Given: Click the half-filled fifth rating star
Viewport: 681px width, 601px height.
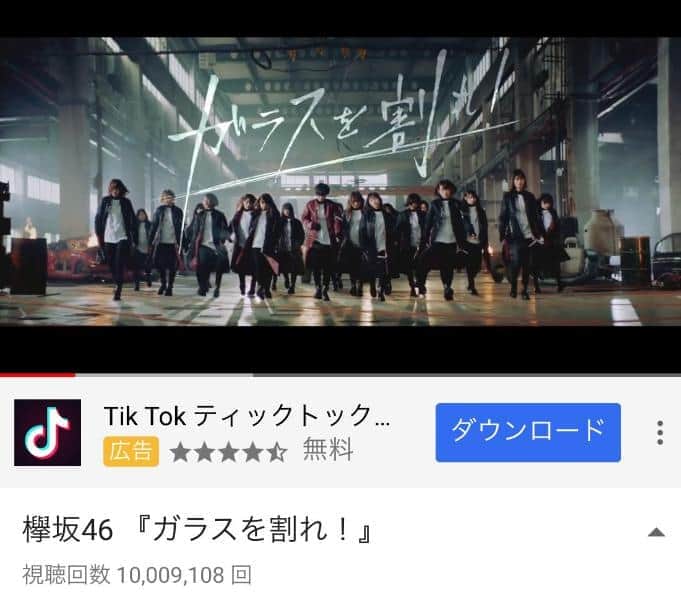Looking at the screenshot, I should click(x=277, y=452).
